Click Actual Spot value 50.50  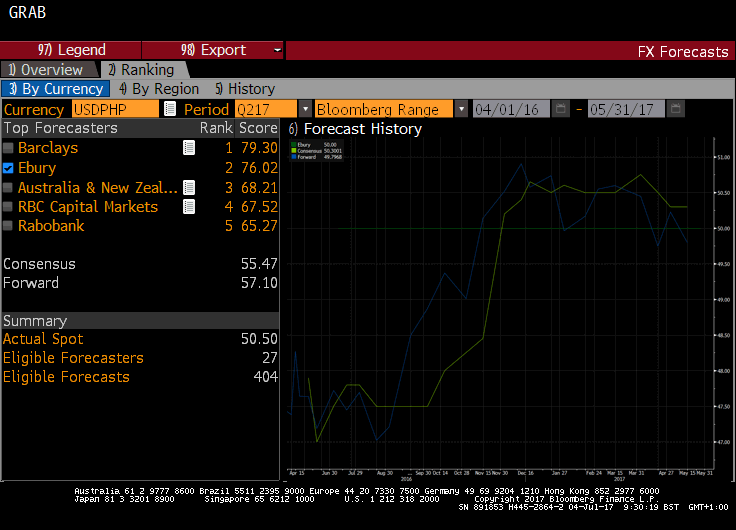tap(259, 339)
